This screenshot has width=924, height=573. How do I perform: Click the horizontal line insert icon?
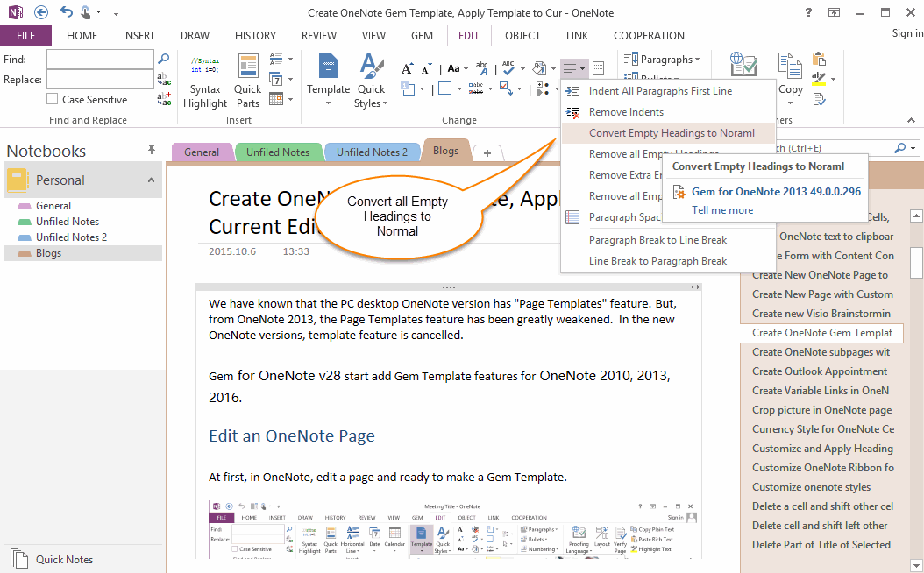[276, 59]
